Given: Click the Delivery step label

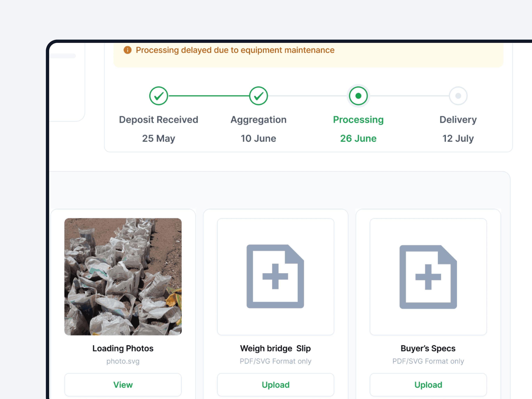Looking at the screenshot, I should coord(458,120).
